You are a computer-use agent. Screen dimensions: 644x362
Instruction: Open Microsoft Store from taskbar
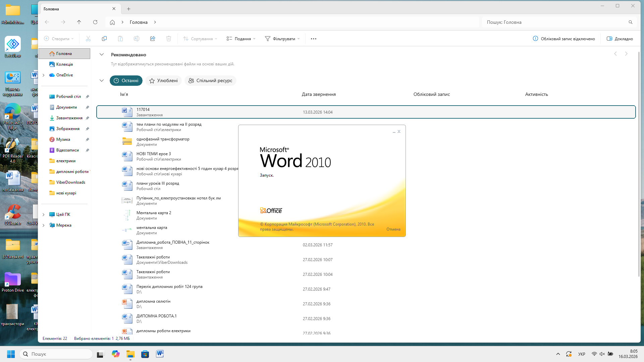(145, 354)
